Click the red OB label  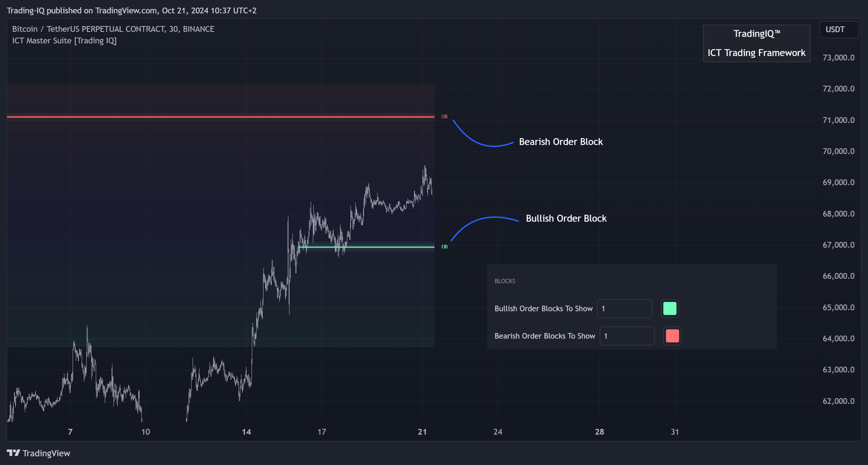(444, 116)
